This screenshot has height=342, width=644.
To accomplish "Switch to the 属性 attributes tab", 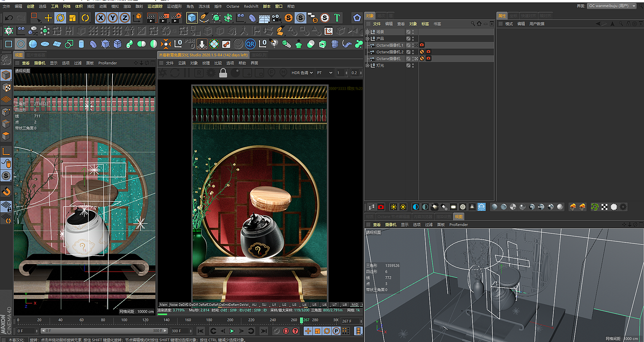I will click(502, 16).
